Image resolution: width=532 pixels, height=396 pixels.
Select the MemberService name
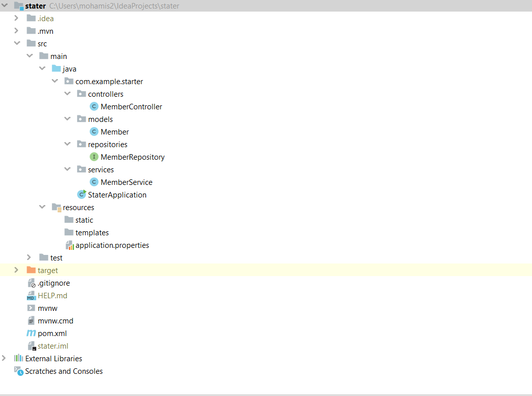(x=126, y=182)
